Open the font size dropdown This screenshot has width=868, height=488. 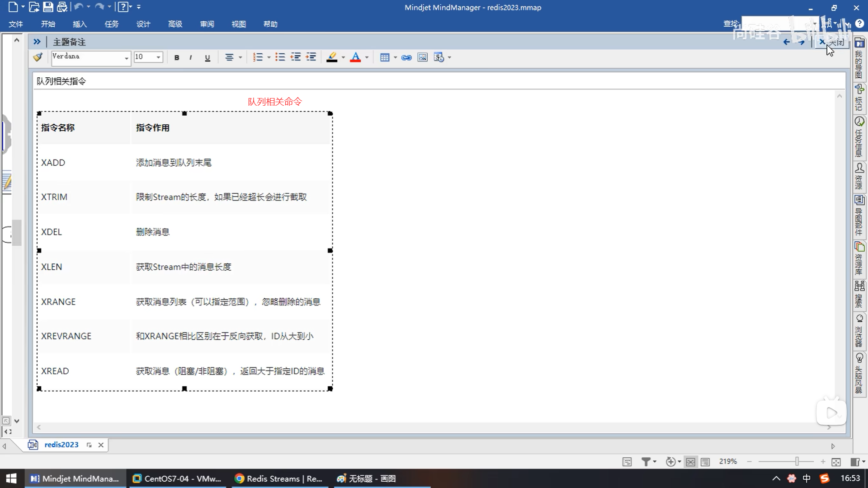(158, 57)
